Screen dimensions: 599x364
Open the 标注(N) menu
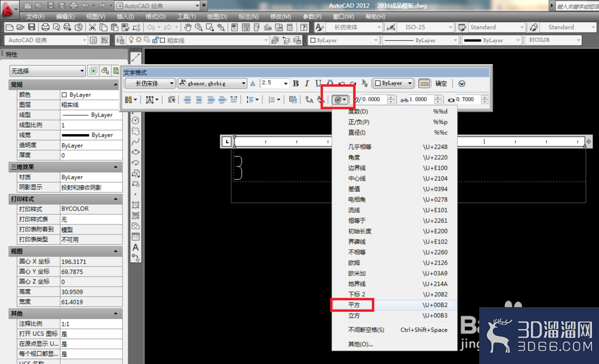[x=249, y=17]
